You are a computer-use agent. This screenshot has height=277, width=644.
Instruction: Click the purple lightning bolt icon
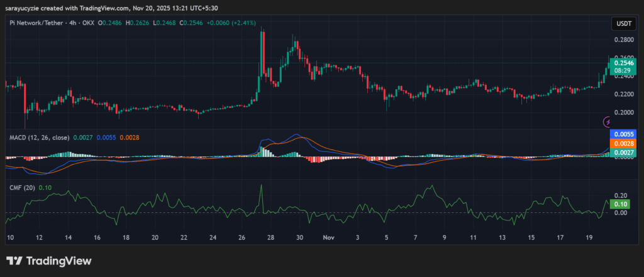click(x=608, y=121)
